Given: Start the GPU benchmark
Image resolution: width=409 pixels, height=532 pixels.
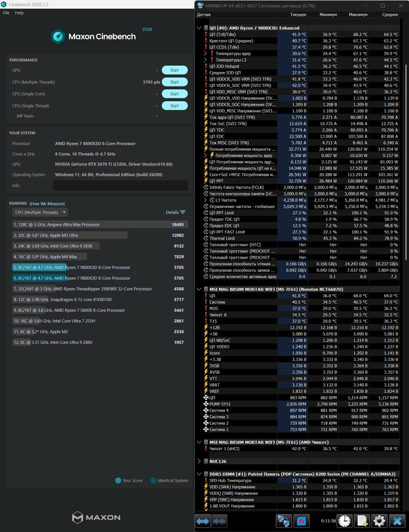Looking at the screenshot, I should click(x=174, y=70).
